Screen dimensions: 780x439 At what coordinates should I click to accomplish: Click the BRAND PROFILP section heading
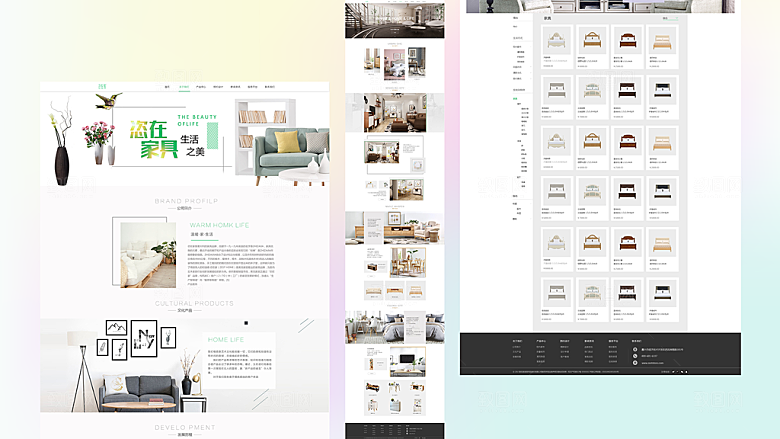click(x=186, y=201)
